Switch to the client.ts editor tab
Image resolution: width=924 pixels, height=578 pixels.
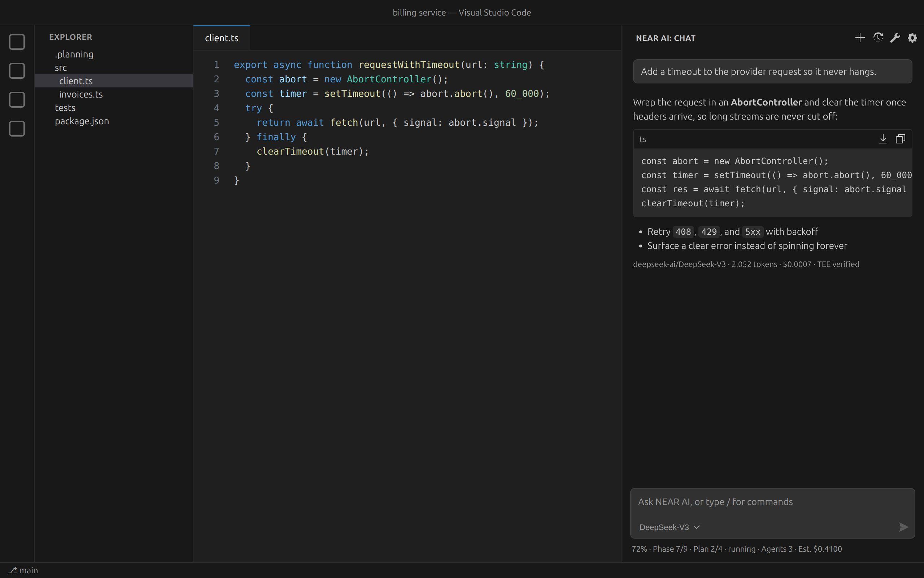[222, 38]
